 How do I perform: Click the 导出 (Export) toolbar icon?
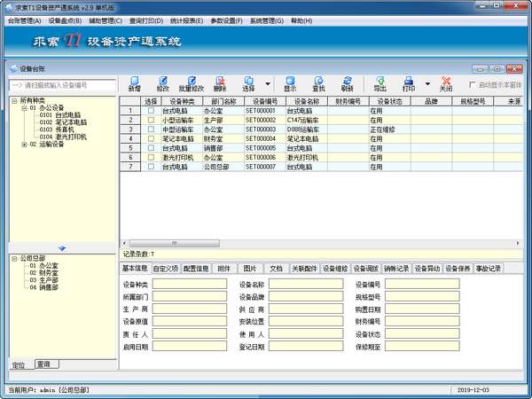point(379,84)
